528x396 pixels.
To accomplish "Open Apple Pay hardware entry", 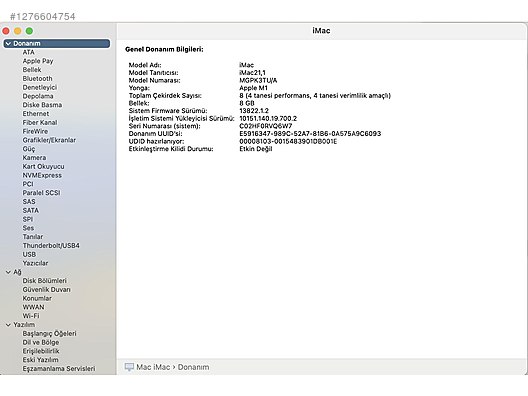I will tap(38, 61).
